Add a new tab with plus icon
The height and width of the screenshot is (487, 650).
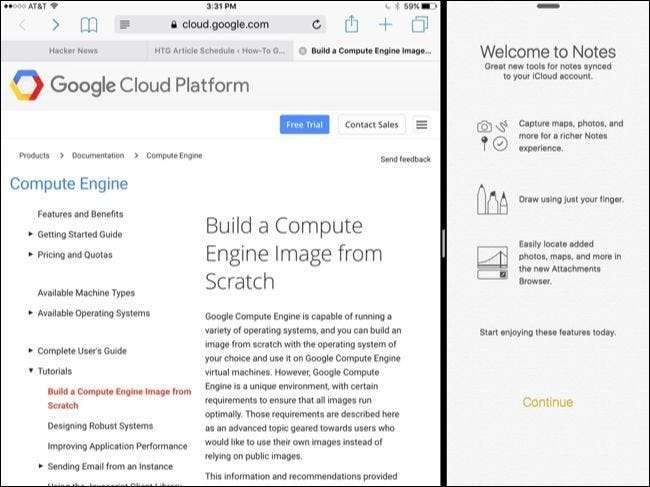[385, 24]
